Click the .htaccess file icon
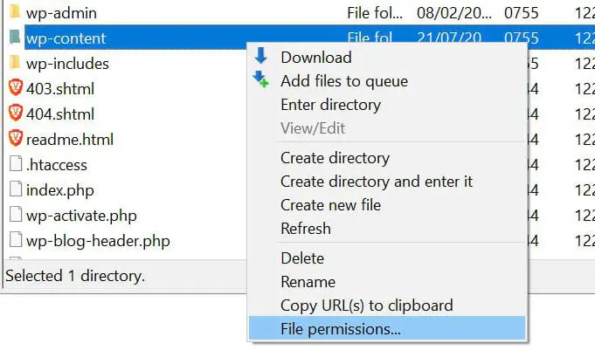Viewport: 595px width, 364px height. 15,164
